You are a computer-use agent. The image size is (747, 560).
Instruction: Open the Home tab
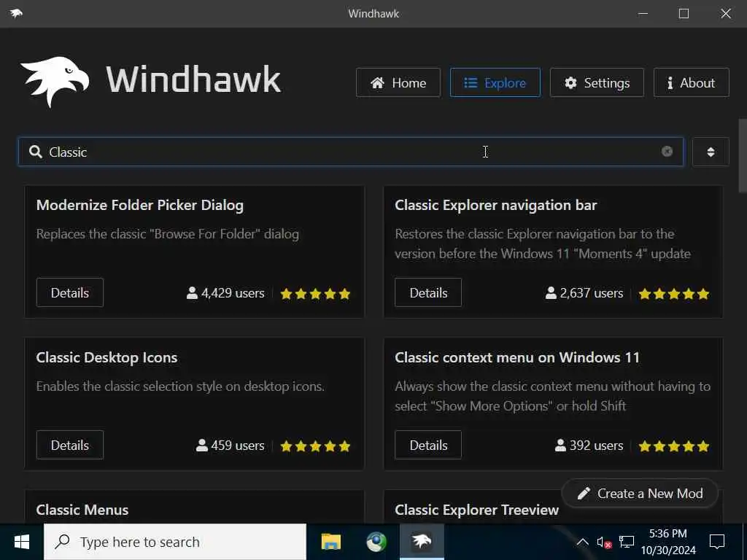click(x=398, y=83)
